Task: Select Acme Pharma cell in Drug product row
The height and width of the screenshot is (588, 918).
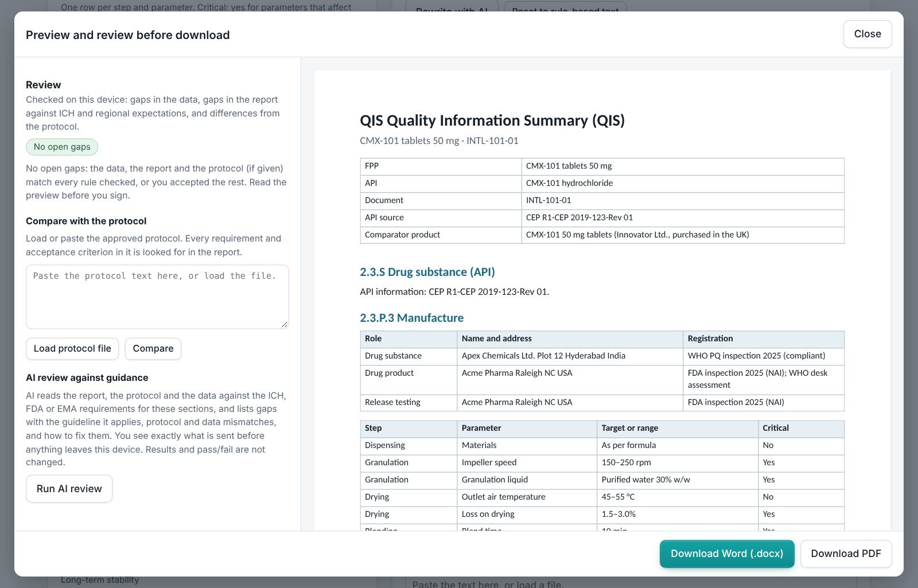Action: 570,380
